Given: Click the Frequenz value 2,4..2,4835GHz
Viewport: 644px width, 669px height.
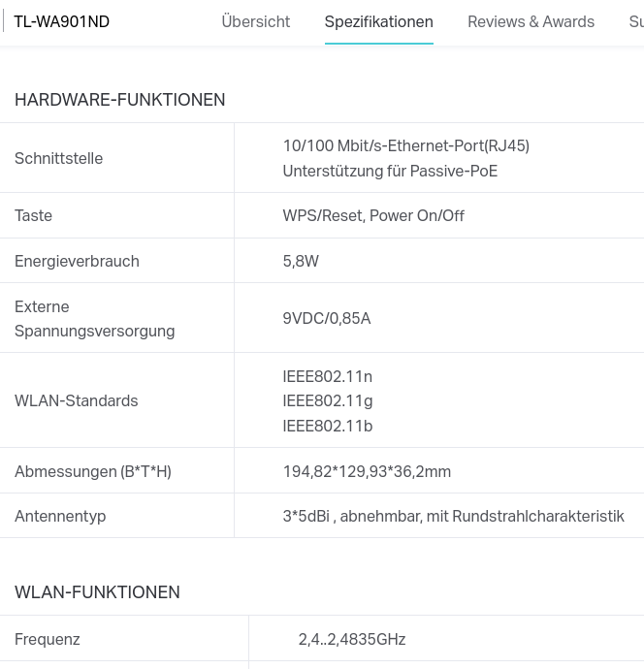Looking at the screenshot, I should tap(352, 639).
